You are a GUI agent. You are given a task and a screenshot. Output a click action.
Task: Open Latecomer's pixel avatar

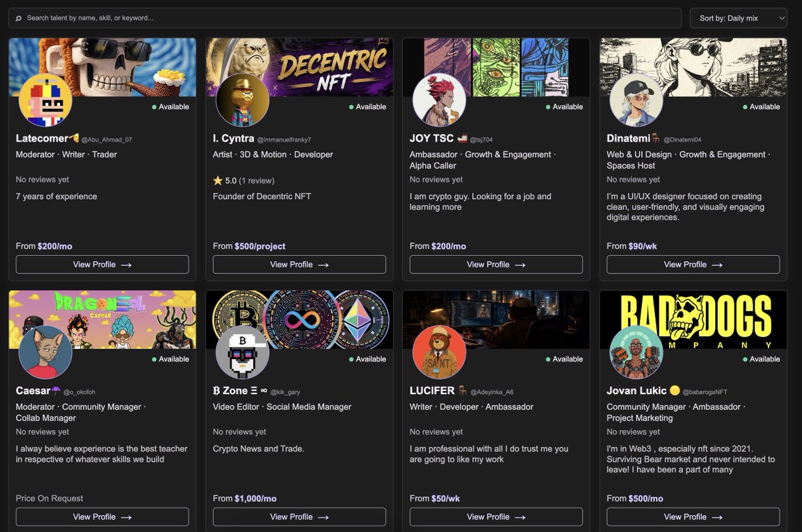coord(45,100)
